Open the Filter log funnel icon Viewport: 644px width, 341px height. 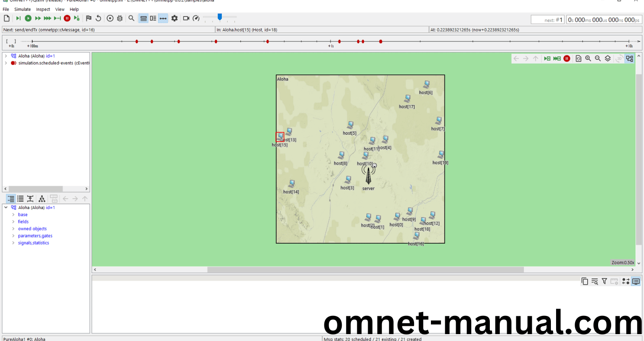tap(604, 281)
